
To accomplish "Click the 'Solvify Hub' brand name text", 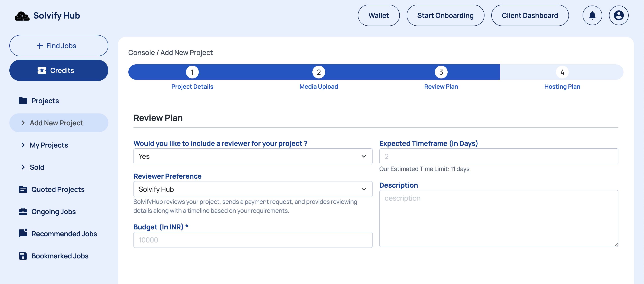I will (57, 16).
